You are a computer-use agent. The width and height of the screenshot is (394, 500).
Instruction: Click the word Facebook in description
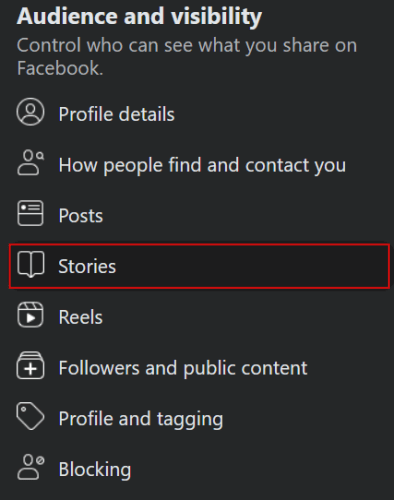(60, 68)
